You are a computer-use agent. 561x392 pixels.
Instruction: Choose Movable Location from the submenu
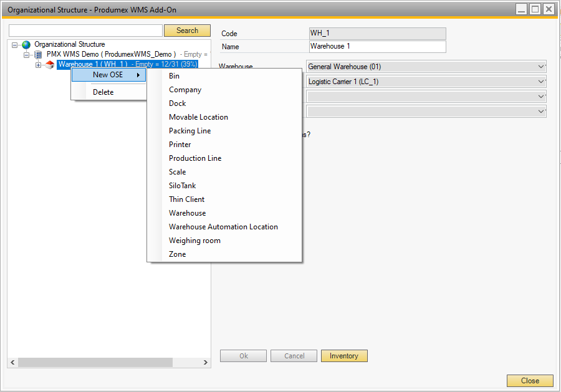[x=198, y=117]
